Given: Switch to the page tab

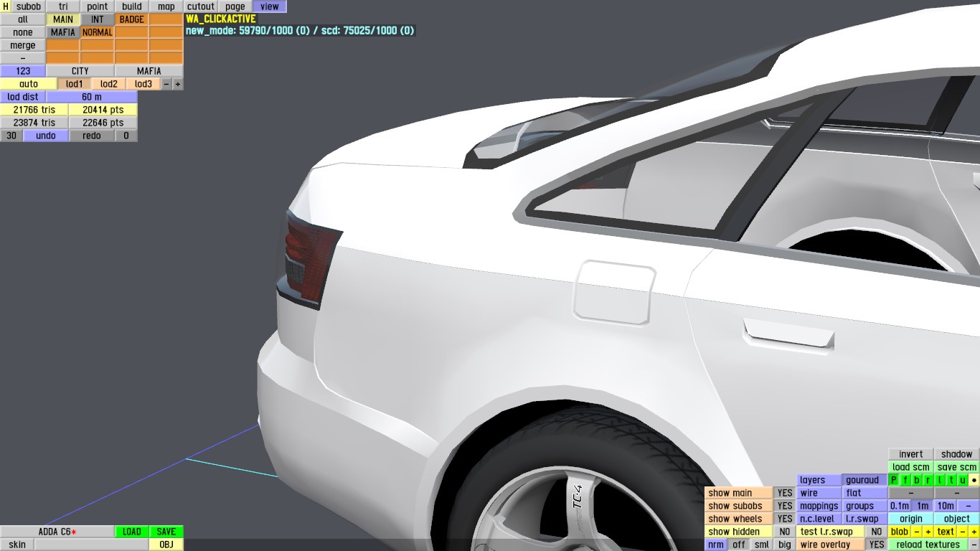Looking at the screenshot, I should click(x=235, y=6).
